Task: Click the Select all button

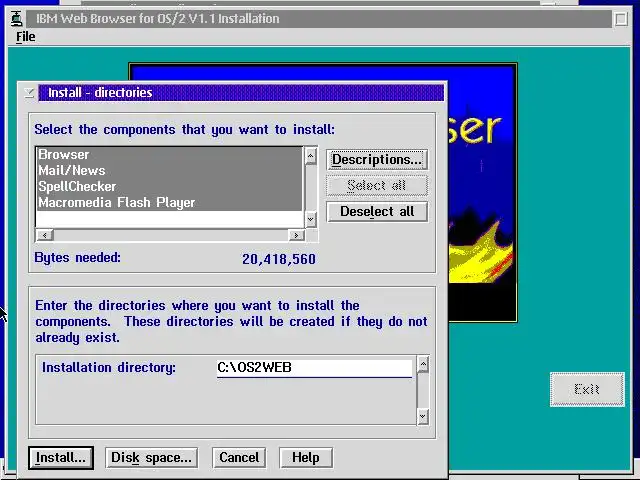Action: [377, 186]
